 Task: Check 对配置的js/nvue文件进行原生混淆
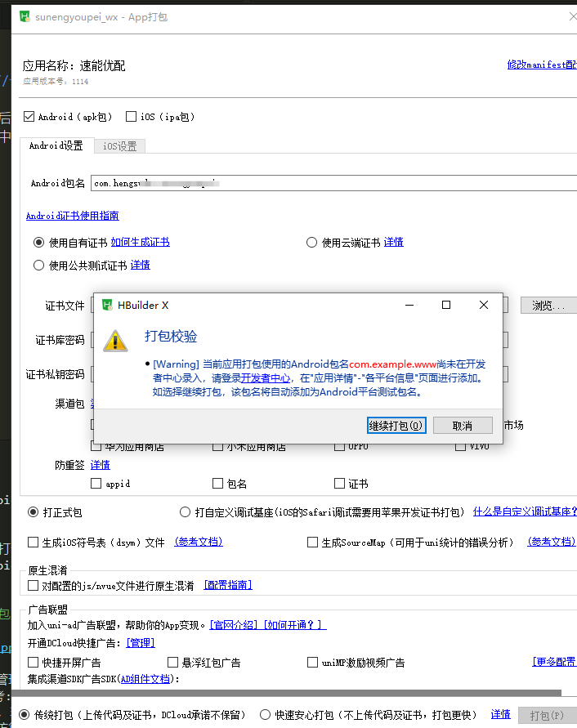33,586
